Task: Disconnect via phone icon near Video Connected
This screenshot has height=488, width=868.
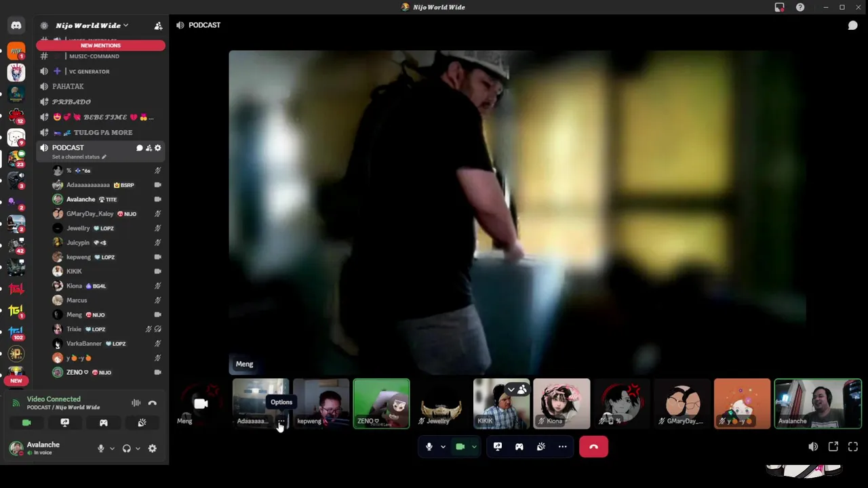Action: (153, 403)
